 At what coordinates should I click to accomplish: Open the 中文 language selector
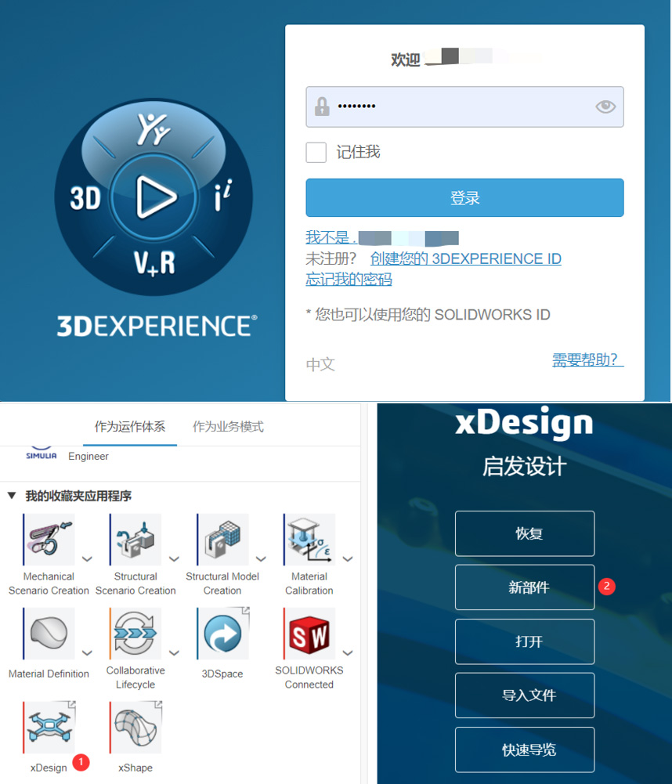(x=320, y=364)
